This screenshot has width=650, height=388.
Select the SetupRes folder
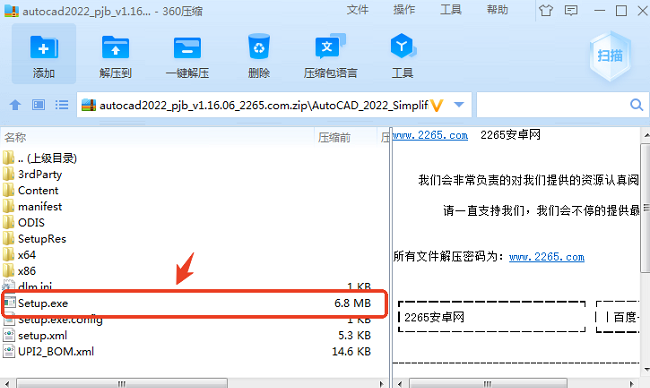[195, 239]
